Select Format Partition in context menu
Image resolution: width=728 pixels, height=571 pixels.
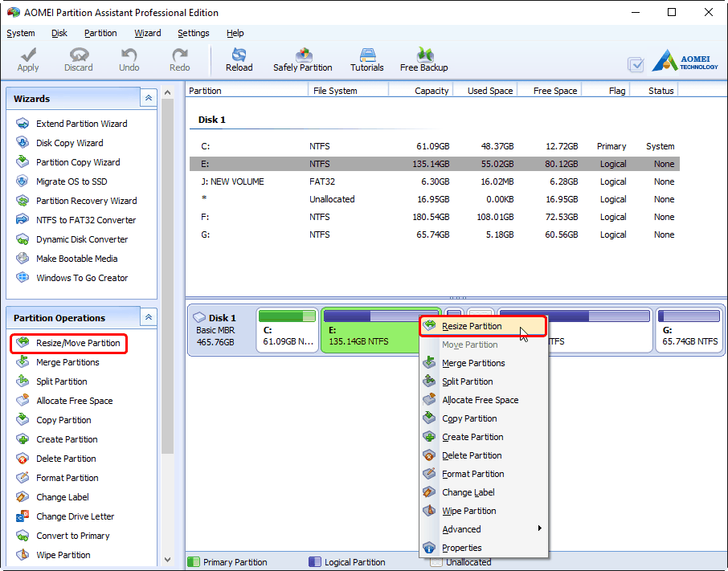pyautogui.click(x=483, y=474)
